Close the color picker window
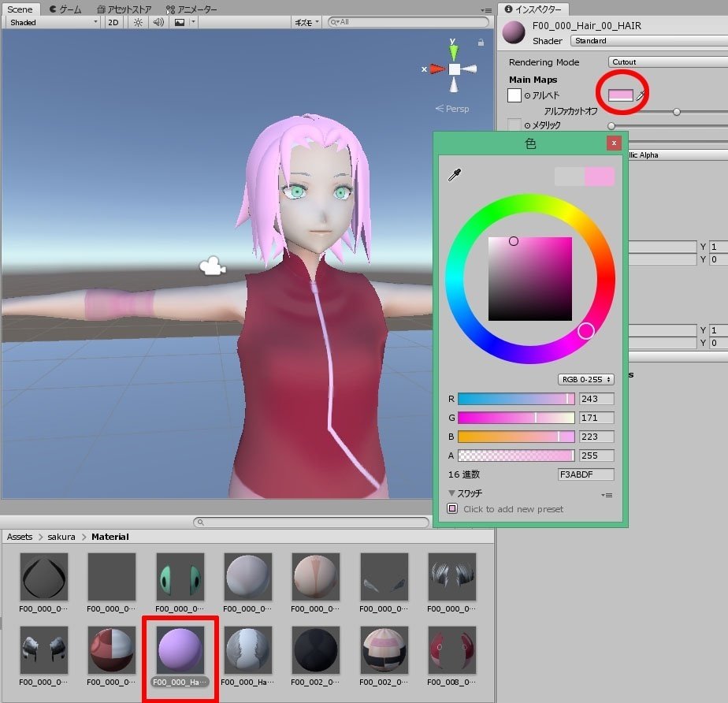The height and width of the screenshot is (703, 728). pos(614,143)
